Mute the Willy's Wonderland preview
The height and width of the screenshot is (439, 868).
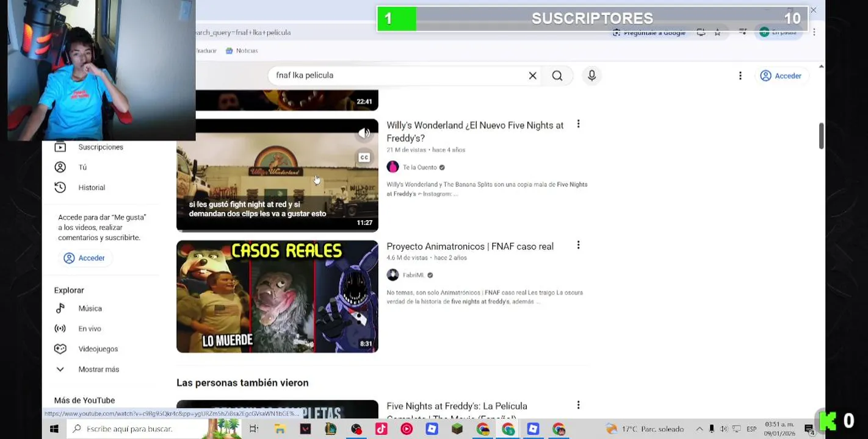tap(364, 133)
